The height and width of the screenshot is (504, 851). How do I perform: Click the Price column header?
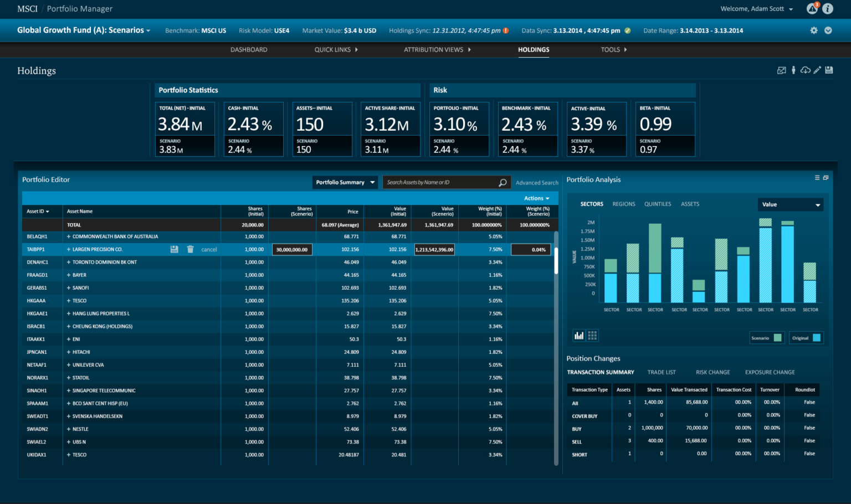coord(352,212)
